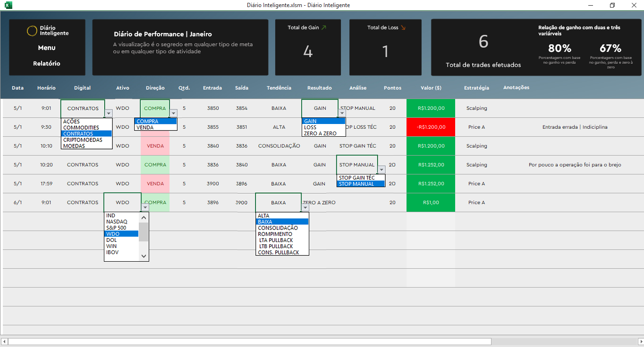Pick NASDAQ in the Ativo list
The height and width of the screenshot is (347, 644).
click(121, 222)
